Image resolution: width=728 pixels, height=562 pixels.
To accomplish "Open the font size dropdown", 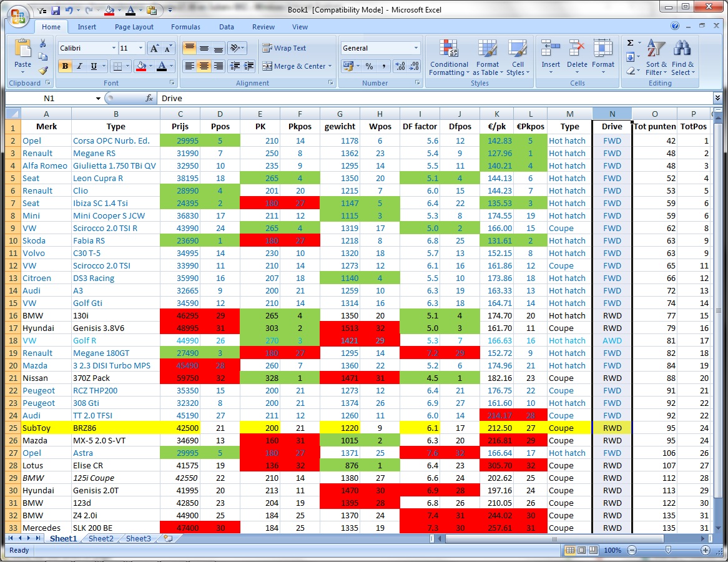I will 140,48.
